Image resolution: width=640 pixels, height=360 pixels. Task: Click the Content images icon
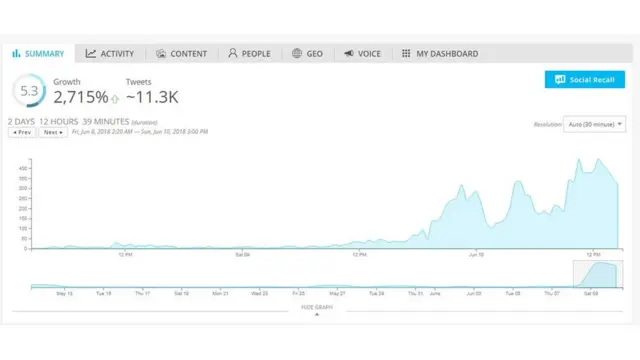click(161, 53)
